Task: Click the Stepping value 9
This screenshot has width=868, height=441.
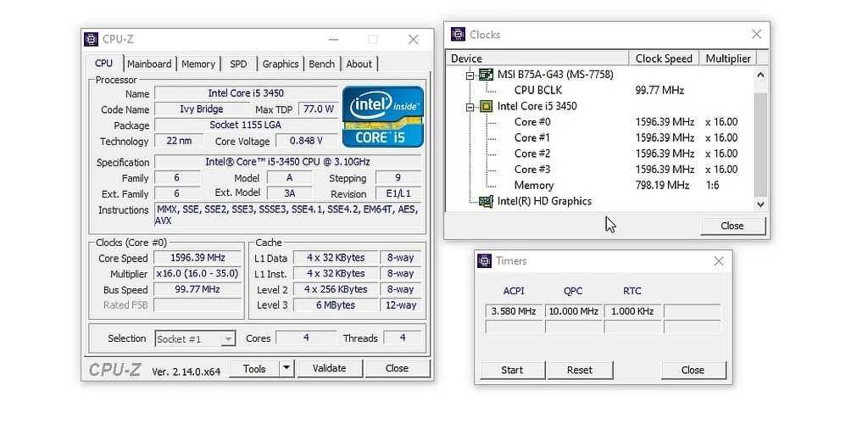Action: [x=398, y=177]
